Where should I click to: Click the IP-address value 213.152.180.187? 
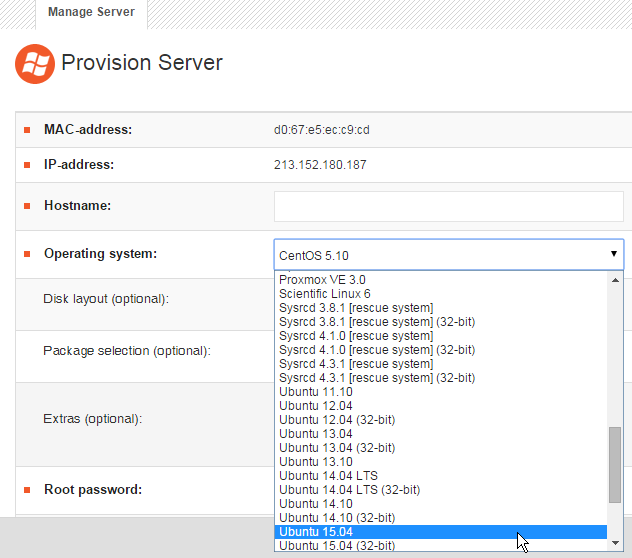[320, 165]
